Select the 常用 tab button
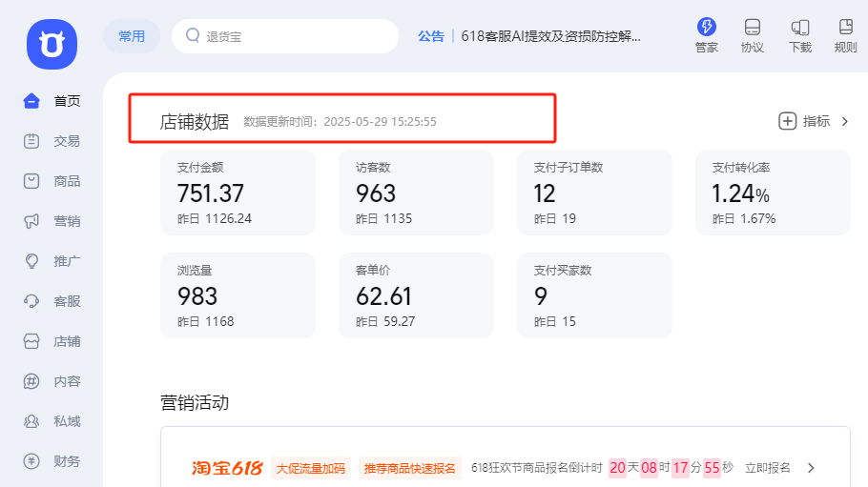Image resolution: width=868 pixels, height=487 pixels. click(132, 36)
